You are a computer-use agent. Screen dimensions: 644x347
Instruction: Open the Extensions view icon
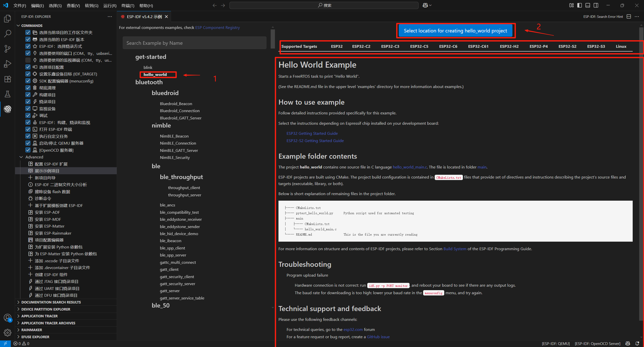tap(8, 79)
